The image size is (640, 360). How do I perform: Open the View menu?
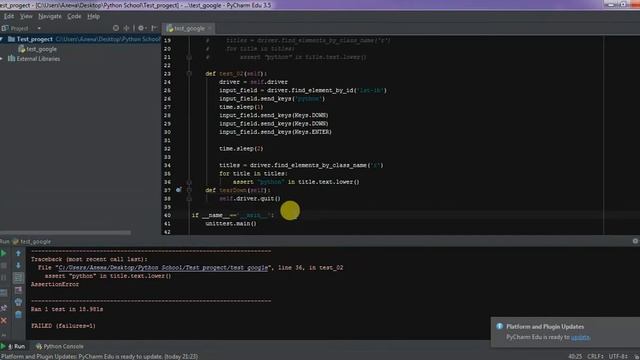tap(26, 16)
